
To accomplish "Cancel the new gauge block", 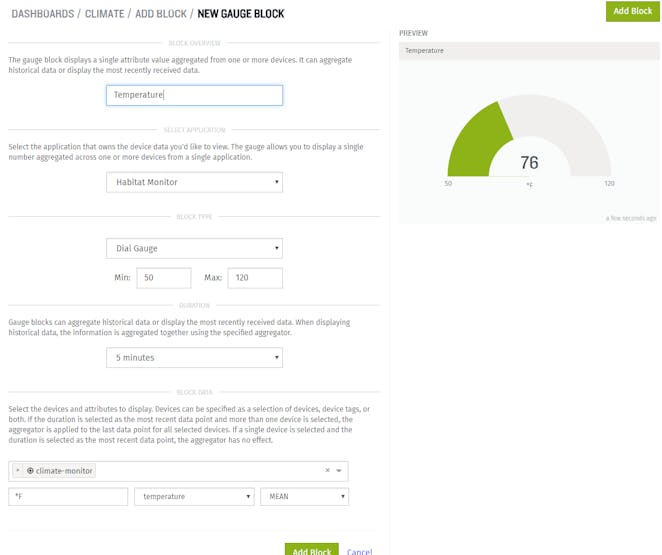I will click(x=359, y=551).
